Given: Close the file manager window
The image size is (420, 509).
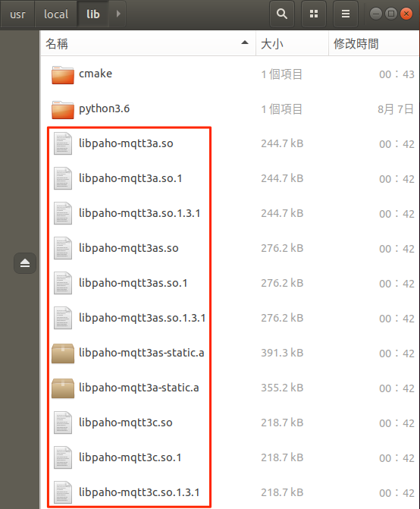Looking at the screenshot, I should 406,14.
